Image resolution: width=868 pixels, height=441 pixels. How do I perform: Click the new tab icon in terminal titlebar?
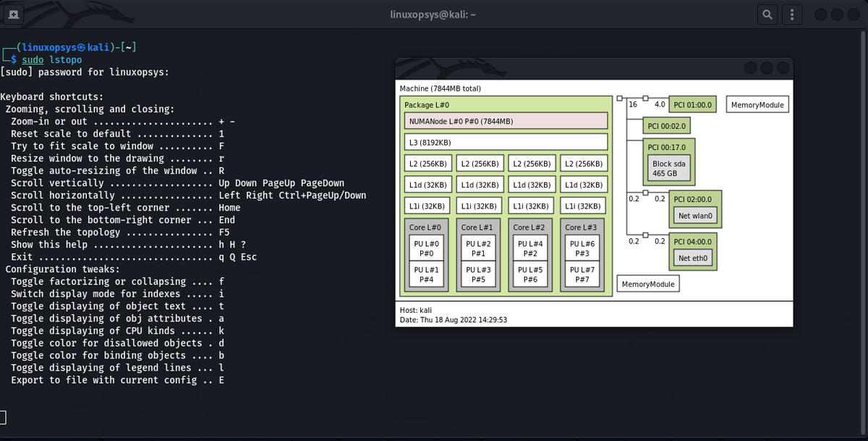(x=14, y=14)
